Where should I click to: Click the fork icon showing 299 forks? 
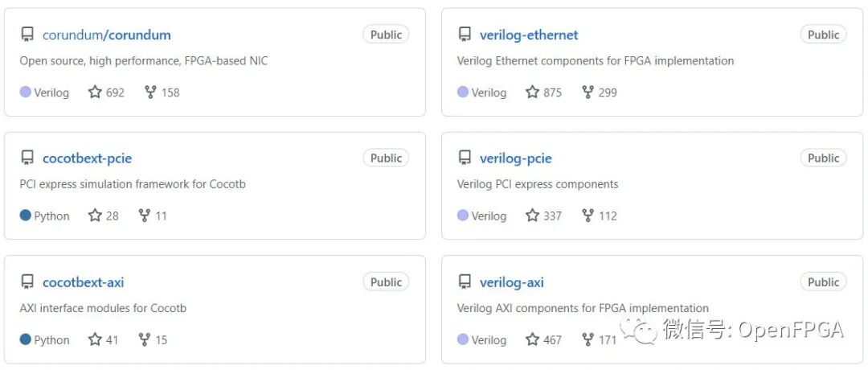tap(588, 92)
